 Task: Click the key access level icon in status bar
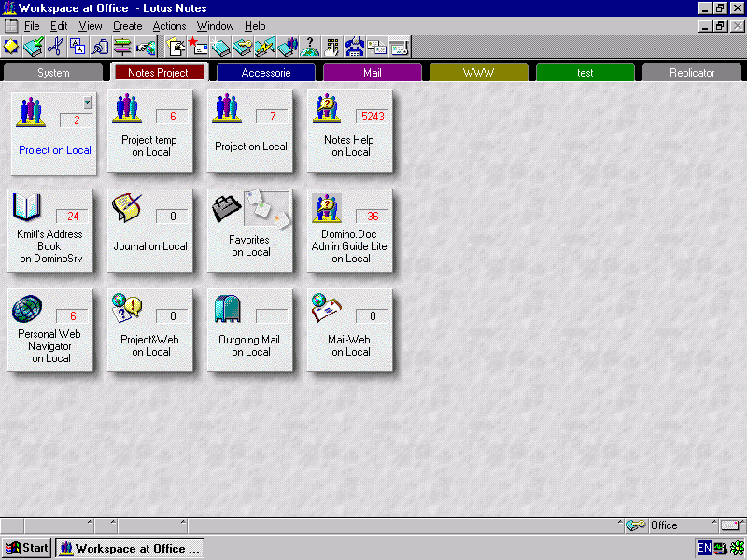coord(636,525)
